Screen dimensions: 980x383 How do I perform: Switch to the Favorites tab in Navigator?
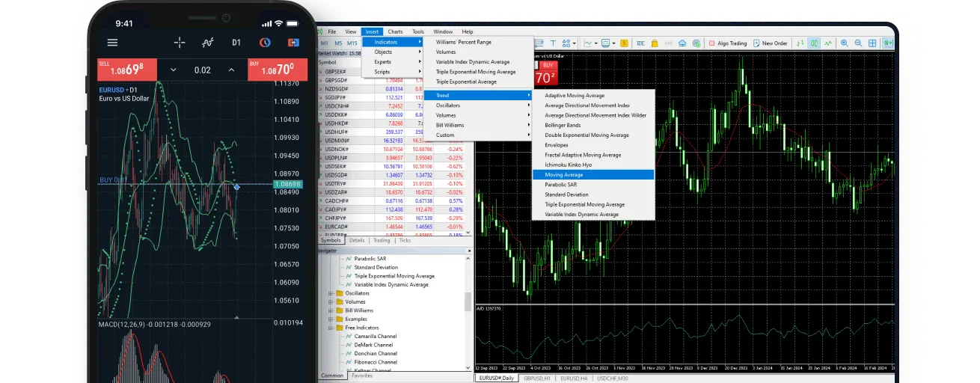pyautogui.click(x=362, y=376)
